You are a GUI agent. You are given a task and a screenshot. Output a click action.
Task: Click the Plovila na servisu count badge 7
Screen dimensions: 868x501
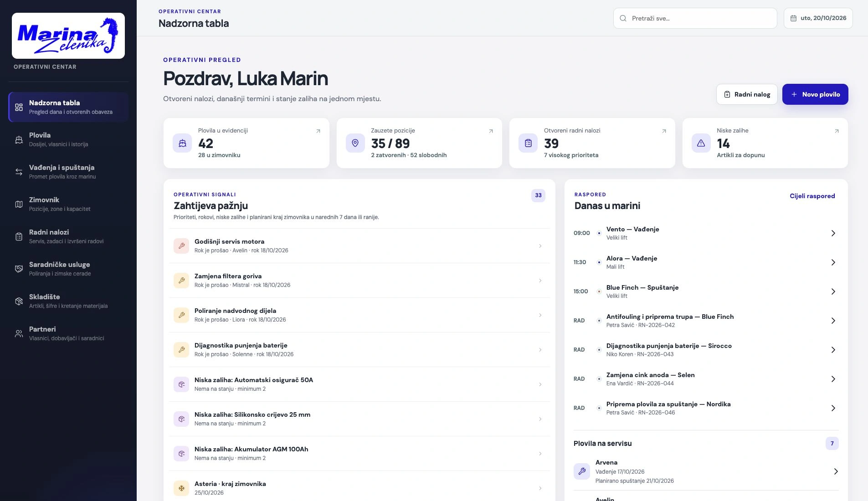tap(832, 443)
